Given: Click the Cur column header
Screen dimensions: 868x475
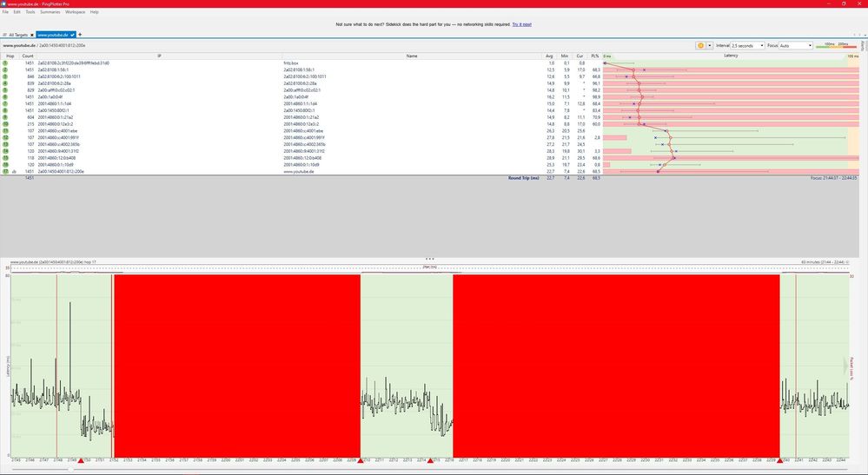Looking at the screenshot, I should pyautogui.click(x=580, y=56).
